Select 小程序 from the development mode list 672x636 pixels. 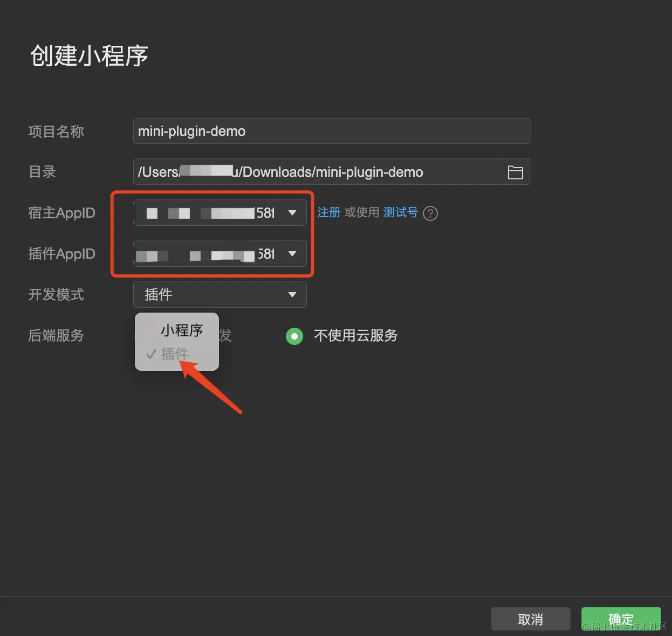(x=182, y=330)
